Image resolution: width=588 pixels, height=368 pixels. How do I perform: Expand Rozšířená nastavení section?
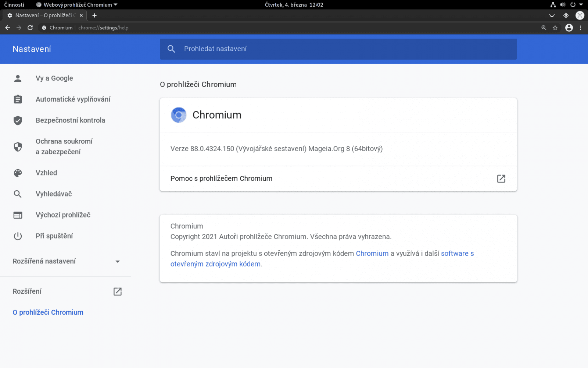pyautogui.click(x=118, y=261)
